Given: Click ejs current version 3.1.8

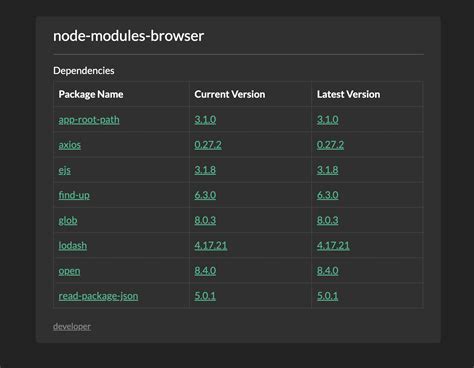Looking at the screenshot, I should [205, 170].
